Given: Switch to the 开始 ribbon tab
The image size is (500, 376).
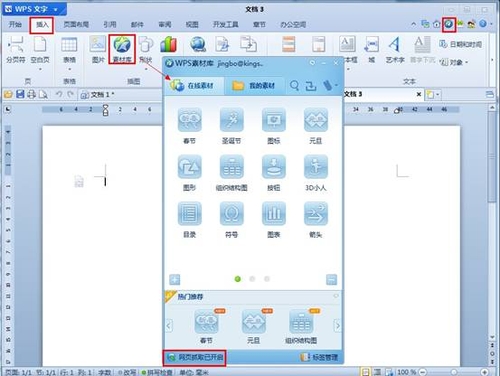Looking at the screenshot, I should [15, 24].
